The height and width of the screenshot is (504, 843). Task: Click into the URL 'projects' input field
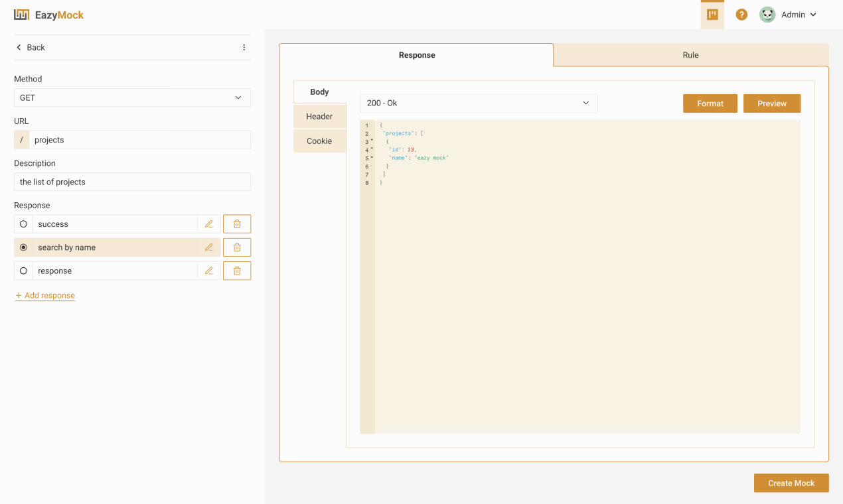tap(139, 140)
